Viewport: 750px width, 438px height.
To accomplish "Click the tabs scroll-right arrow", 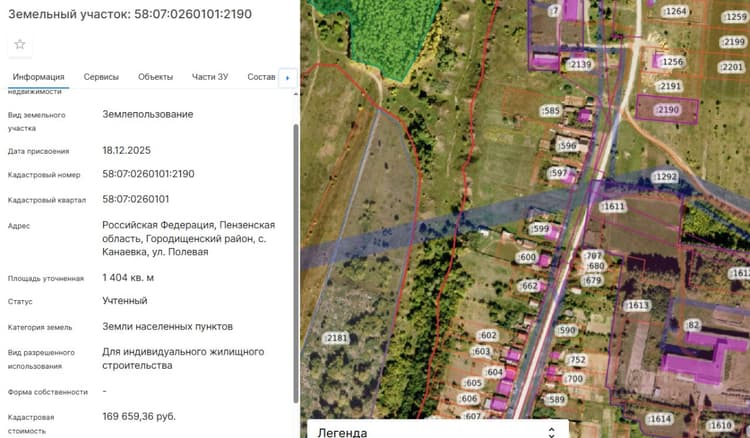I will [x=287, y=78].
